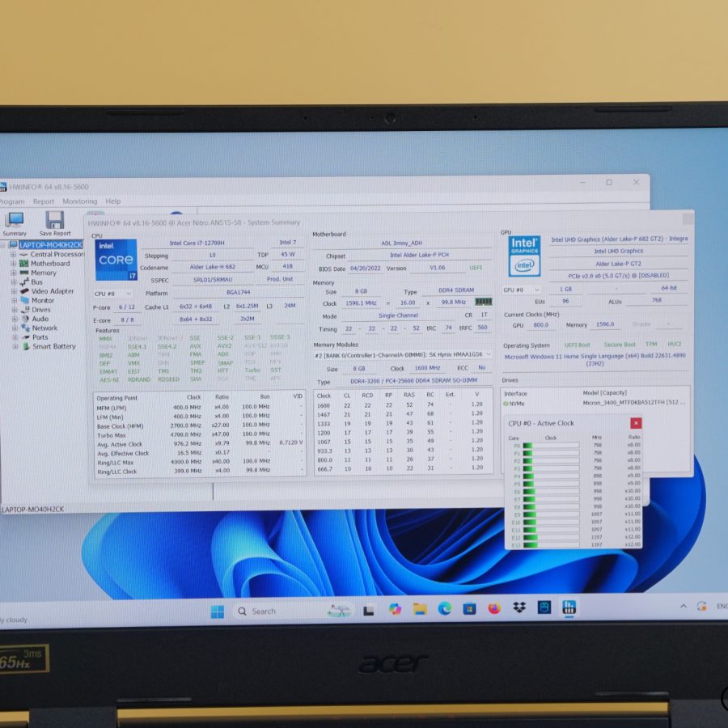Viewport: 728px width, 728px height.
Task: Expand the Bus tree node
Action: point(14,282)
